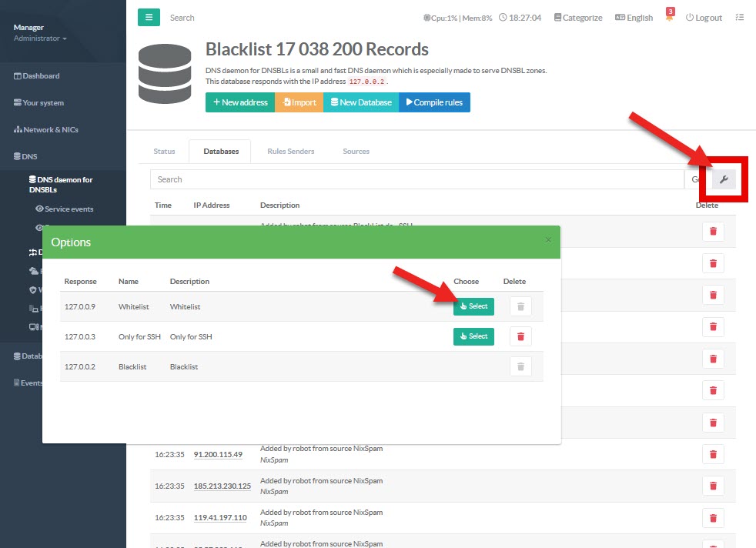Viewport: 756px width, 548px height.
Task: Open the notifications bell with badge
Action: point(670,17)
